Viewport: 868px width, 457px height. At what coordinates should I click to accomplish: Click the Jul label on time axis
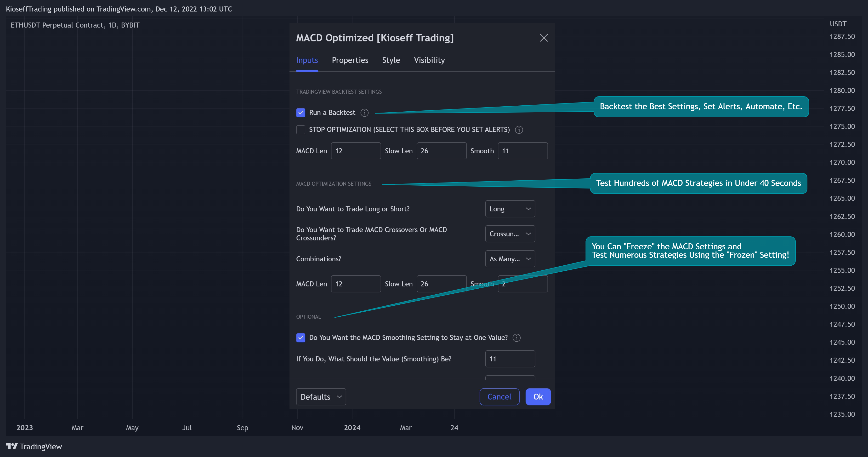[x=187, y=428]
